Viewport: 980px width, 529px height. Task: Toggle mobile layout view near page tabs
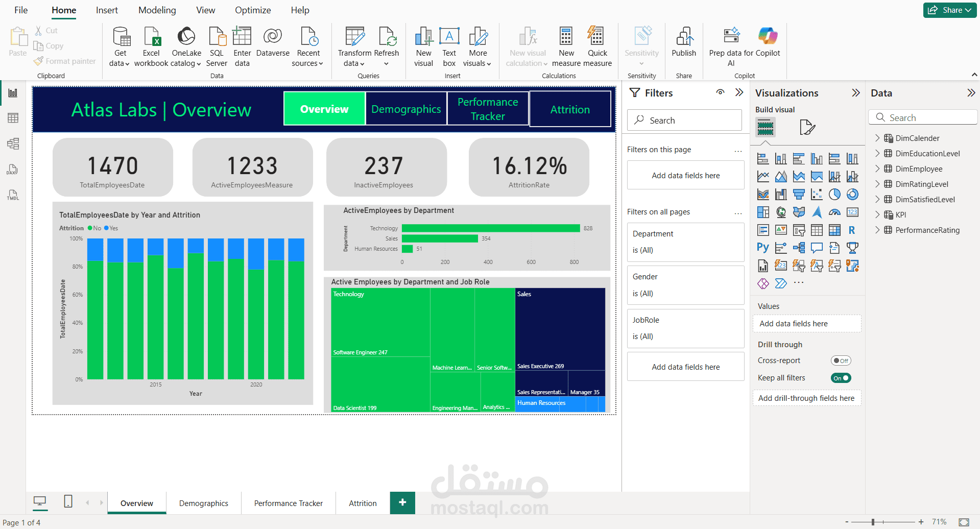pyautogui.click(x=68, y=502)
